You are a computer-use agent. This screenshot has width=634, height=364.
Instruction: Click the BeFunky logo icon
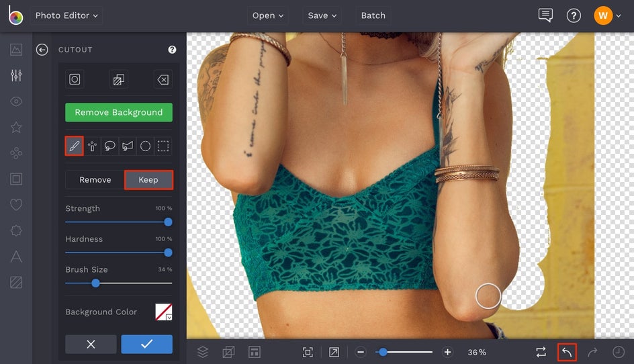[15, 15]
